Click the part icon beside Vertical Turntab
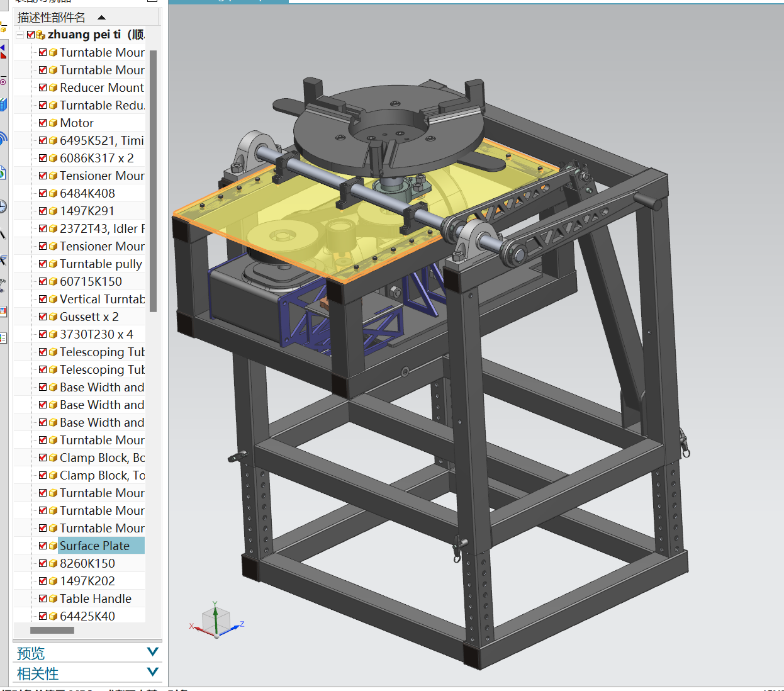This screenshot has height=691, width=784. tap(53, 299)
